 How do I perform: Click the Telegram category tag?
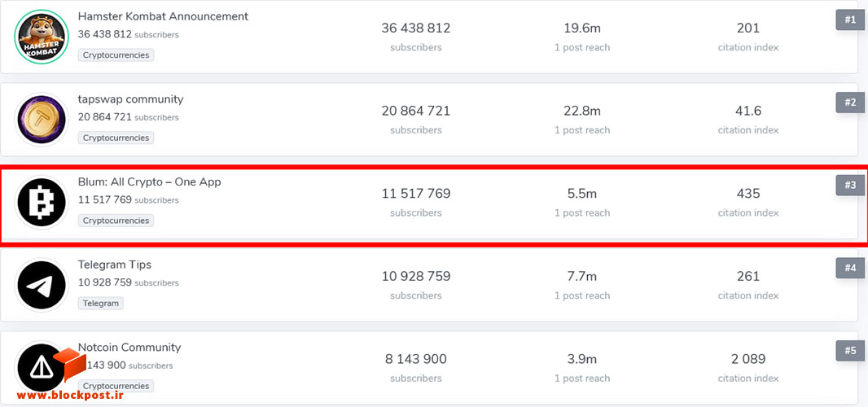coord(101,304)
